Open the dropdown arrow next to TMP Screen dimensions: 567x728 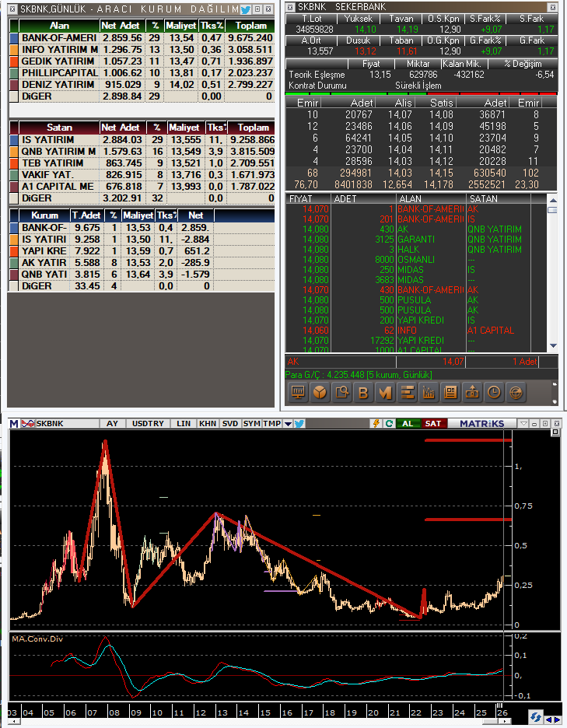[x=288, y=423]
